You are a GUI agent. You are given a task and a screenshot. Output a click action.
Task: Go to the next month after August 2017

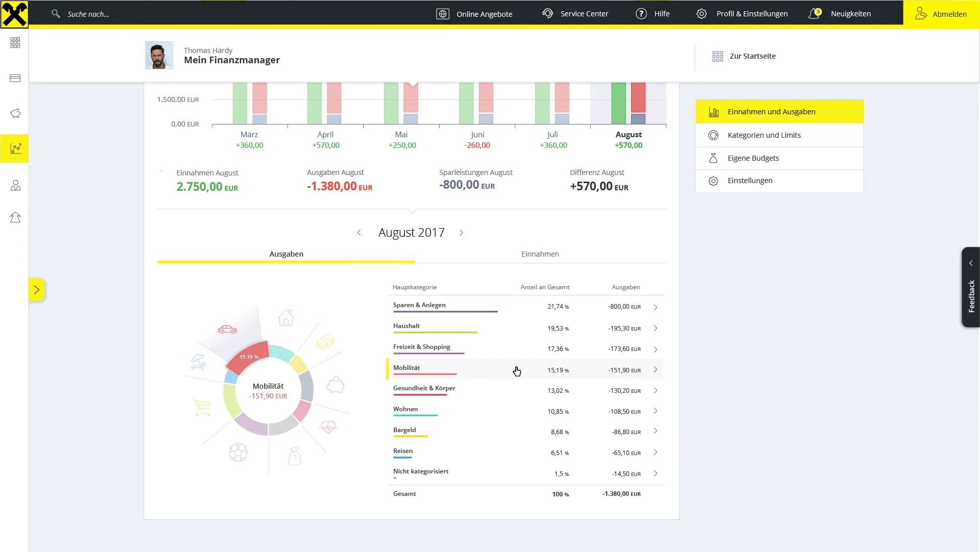(x=461, y=233)
